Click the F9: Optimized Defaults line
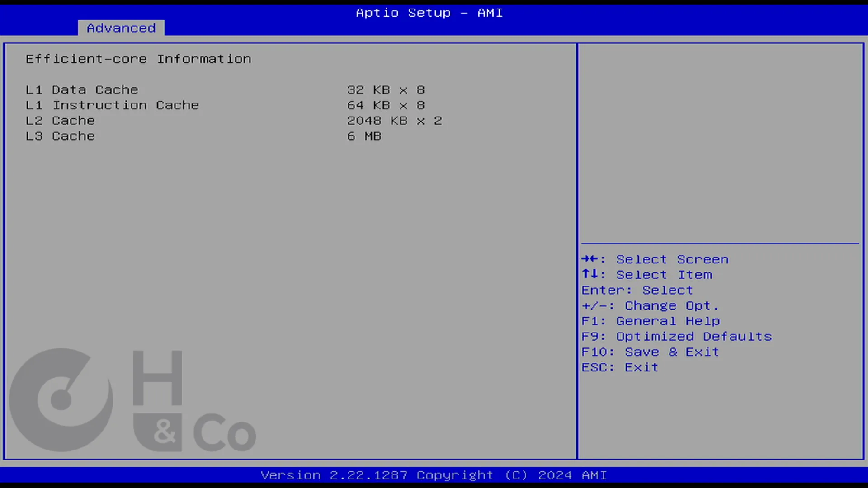 pyautogui.click(x=677, y=336)
